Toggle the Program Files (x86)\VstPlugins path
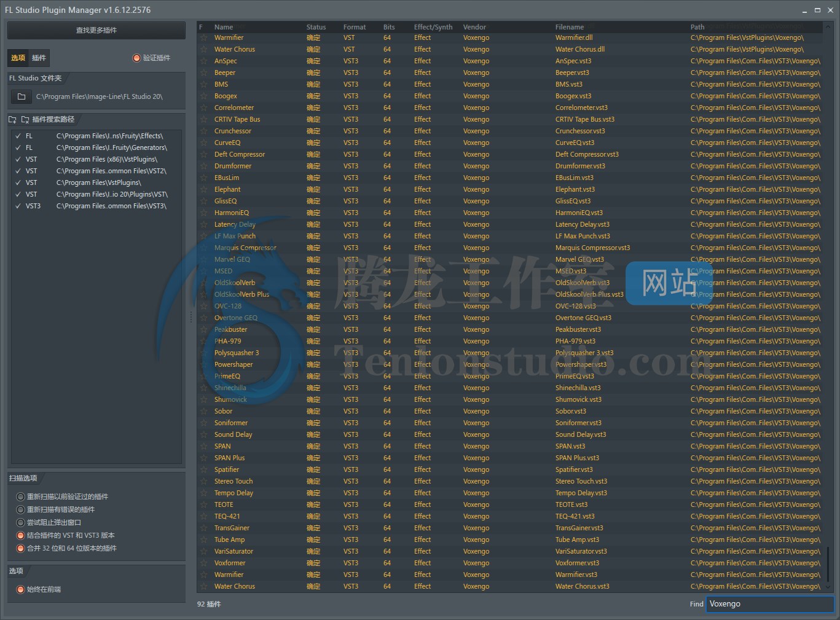The image size is (840, 620). [x=18, y=159]
